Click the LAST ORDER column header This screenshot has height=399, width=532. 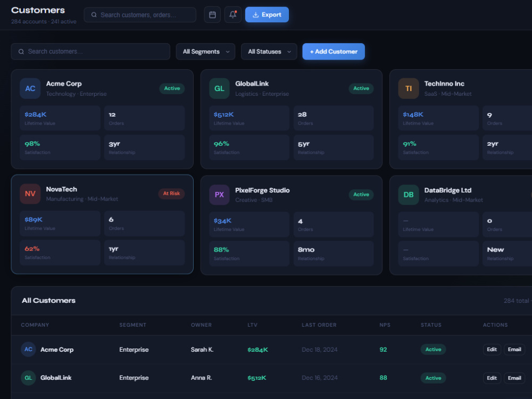coord(319,325)
